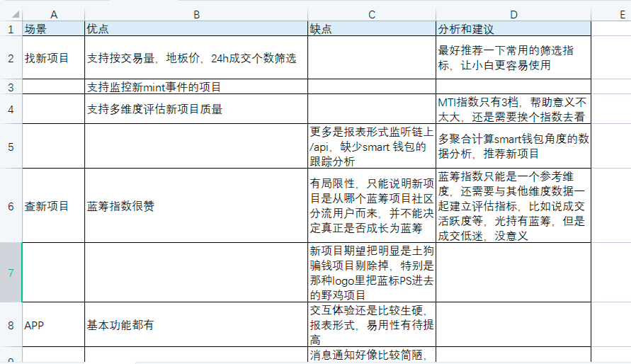Select the 分析和建议 header cell
This screenshot has width=631, height=364.
tap(513, 29)
